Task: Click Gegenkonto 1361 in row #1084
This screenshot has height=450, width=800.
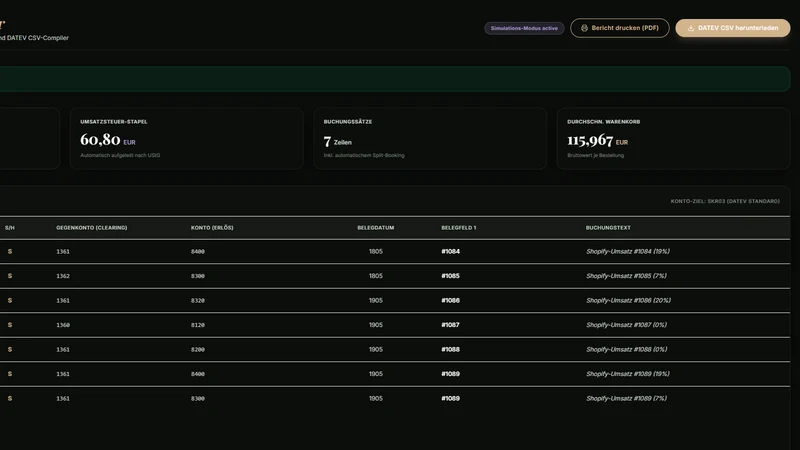Action: (x=63, y=252)
